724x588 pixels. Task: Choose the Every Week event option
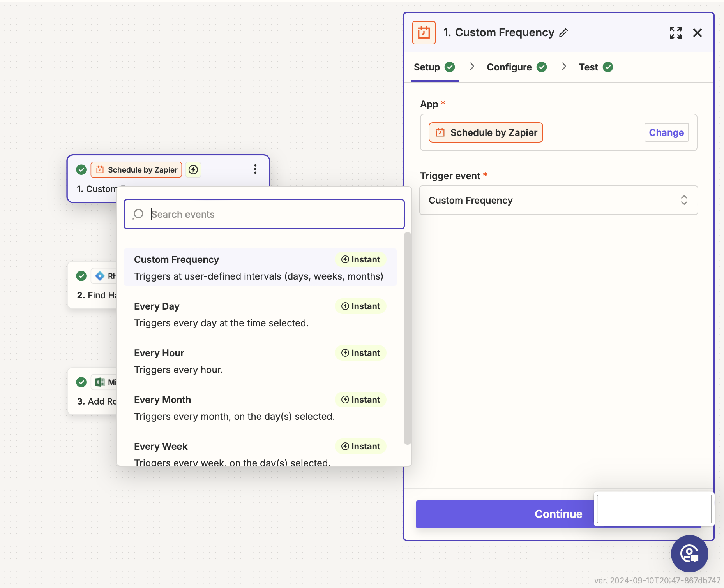click(x=260, y=452)
